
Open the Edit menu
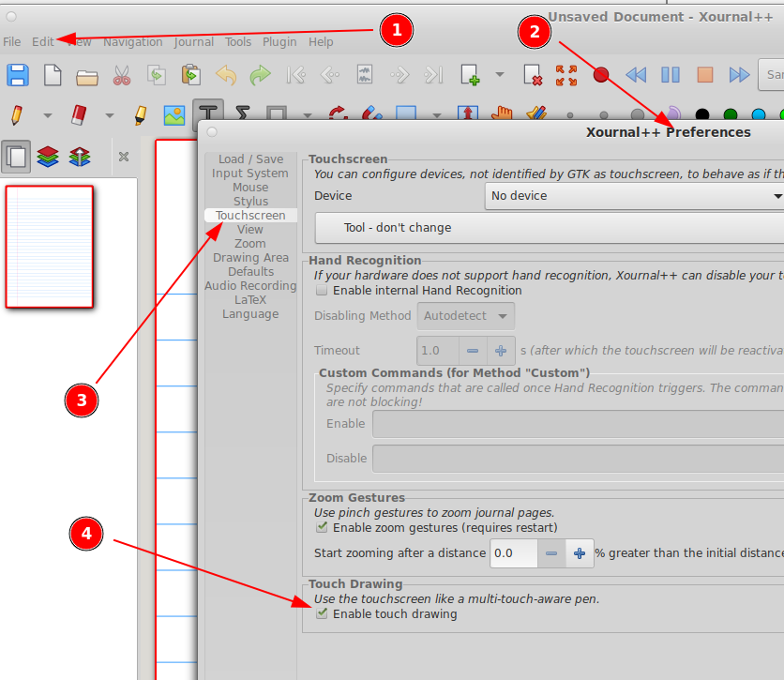pos(42,42)
